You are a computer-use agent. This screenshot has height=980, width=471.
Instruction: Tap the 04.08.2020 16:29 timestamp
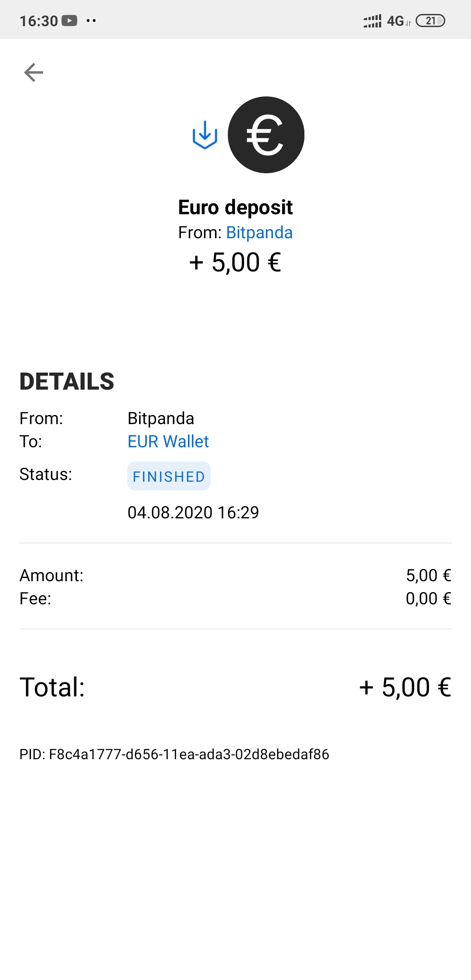(x=193, y=513)
